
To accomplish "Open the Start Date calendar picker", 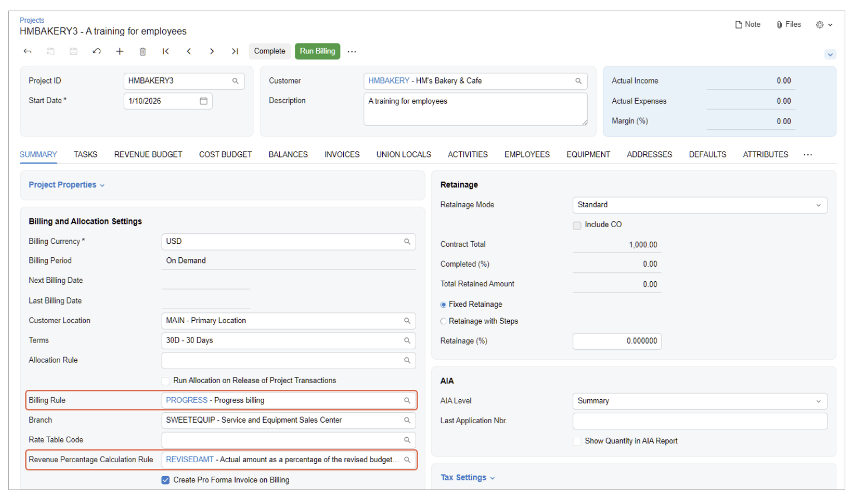I will 203,101.
